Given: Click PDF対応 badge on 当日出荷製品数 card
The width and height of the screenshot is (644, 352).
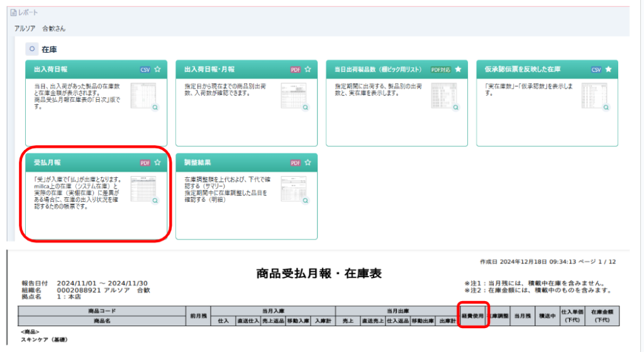Looking at the screenshot, I should click(x=441, y=69).
